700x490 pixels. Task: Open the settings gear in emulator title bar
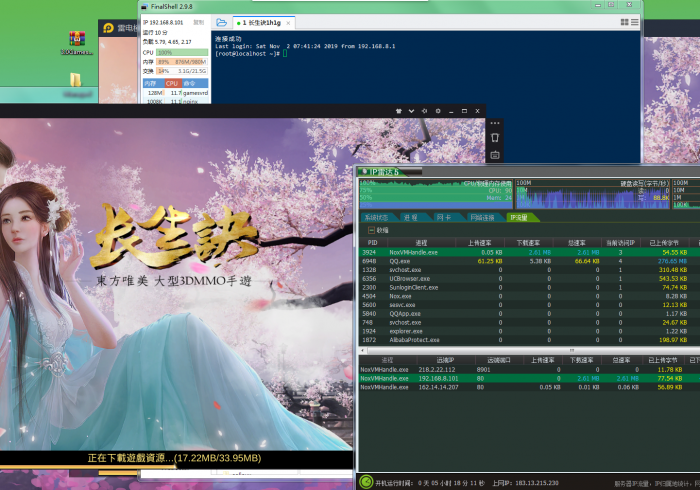438,111
